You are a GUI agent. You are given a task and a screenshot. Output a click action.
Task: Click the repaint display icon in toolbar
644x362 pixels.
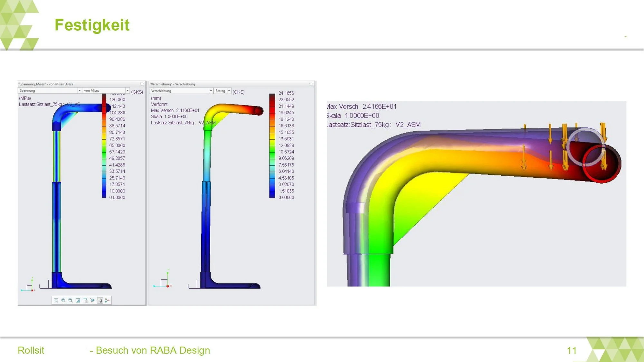(x=78, y=300)
